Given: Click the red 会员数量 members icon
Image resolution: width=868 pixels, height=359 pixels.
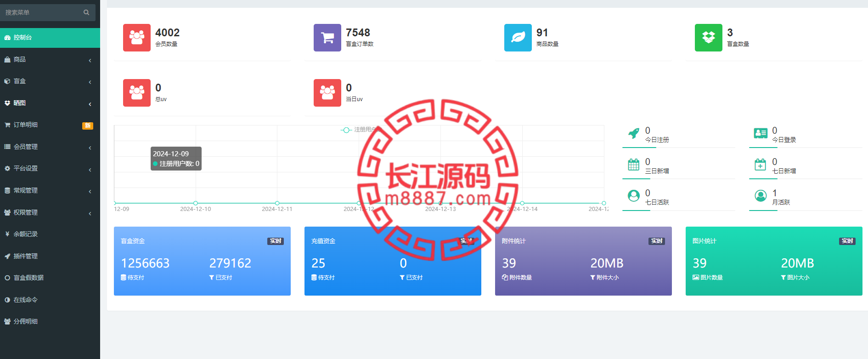Looking at the screenshot, I should [137, 38].
